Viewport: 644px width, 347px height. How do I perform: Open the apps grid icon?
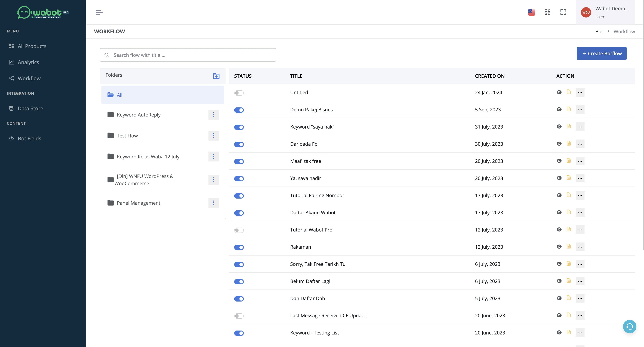pos(547,12)
